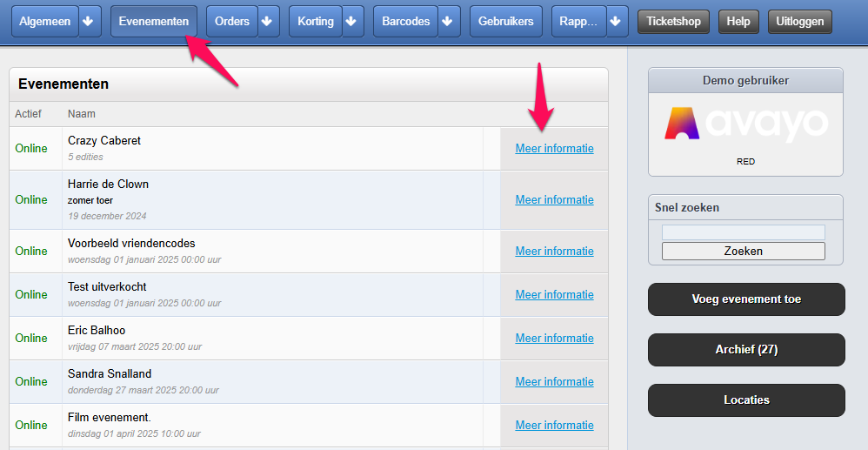Select the Crazy Caberet event name

click(x=104, y=141)
